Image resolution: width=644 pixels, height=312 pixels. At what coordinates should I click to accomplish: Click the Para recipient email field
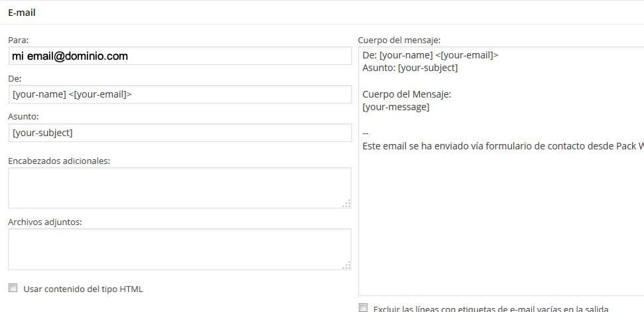pyautogui.click(x=180, y=56)
